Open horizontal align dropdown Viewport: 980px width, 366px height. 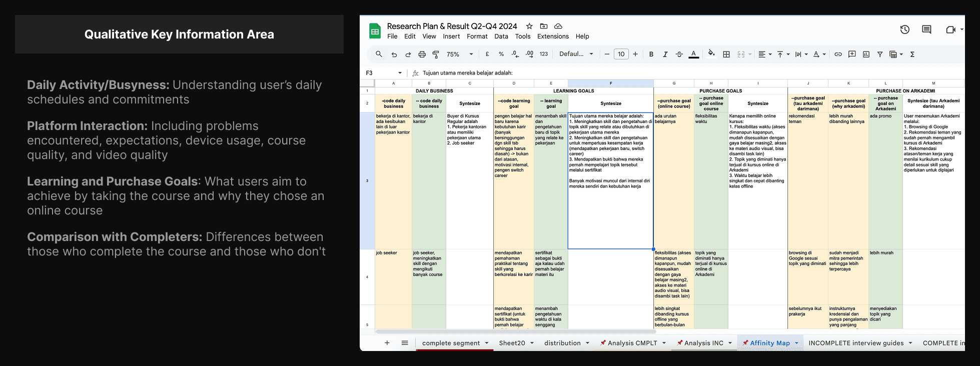coord(765,54)
